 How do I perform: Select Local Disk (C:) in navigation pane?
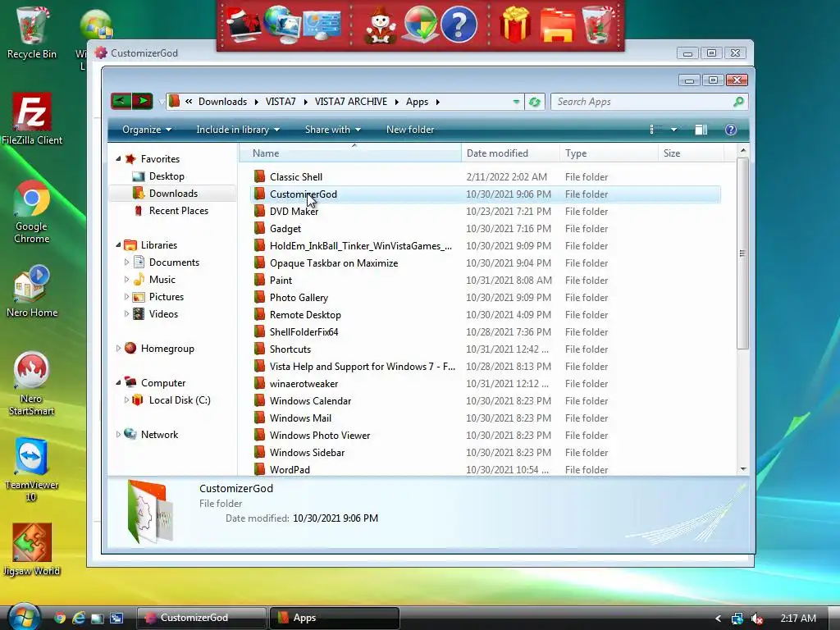click(x=180, y=400)
